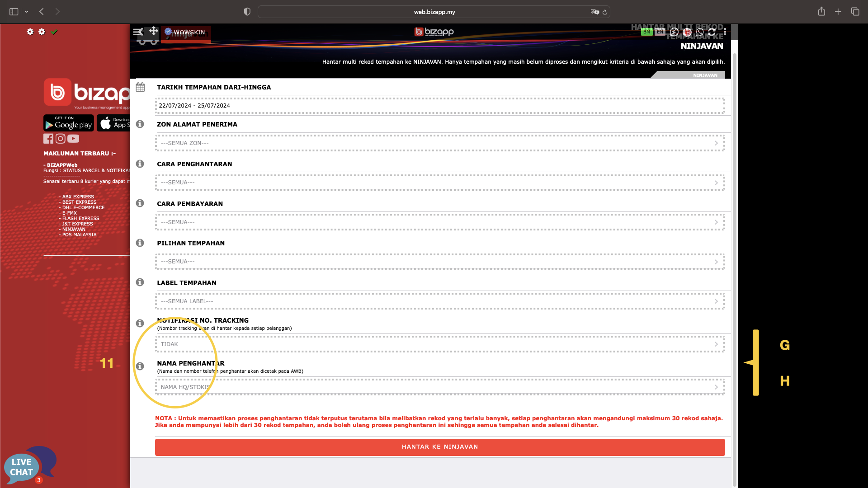Image resolution: width=868 pixels, height=488 pixels.
Task: Show info for Zon Alamat Penerima
Action: click(140, 124)
